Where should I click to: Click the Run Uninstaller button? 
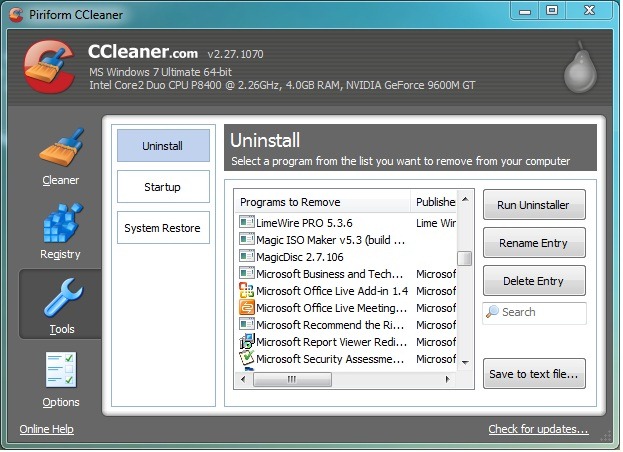534,205
